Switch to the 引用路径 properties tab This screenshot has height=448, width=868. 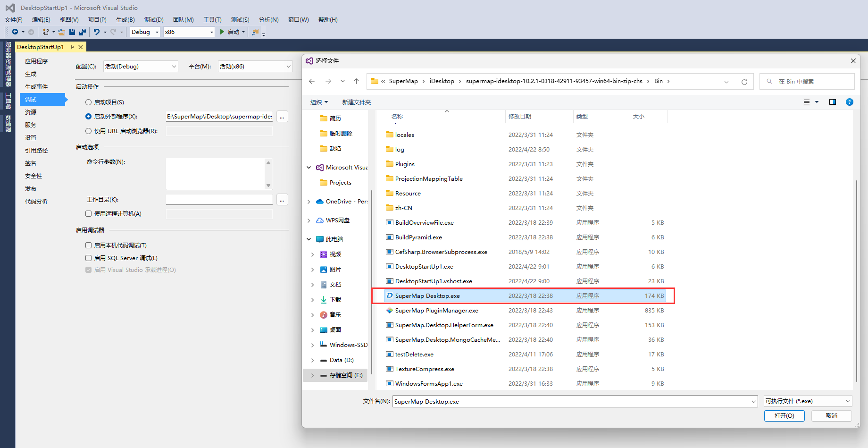pyautogui.click(x=36, y=151)
